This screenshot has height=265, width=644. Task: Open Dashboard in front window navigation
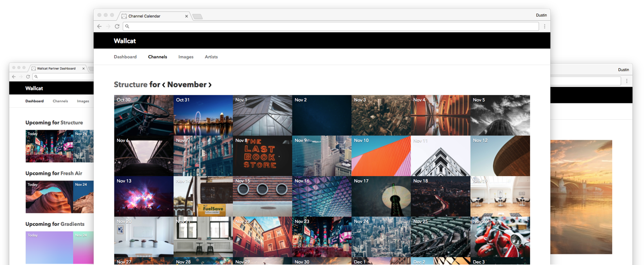tap(125, 57)
